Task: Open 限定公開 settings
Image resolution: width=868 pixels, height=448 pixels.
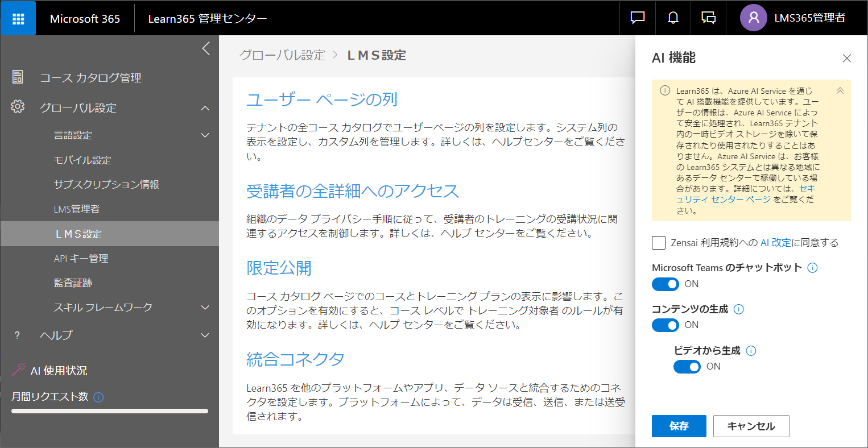Action: pyautogui.click(x=279, y=268)
